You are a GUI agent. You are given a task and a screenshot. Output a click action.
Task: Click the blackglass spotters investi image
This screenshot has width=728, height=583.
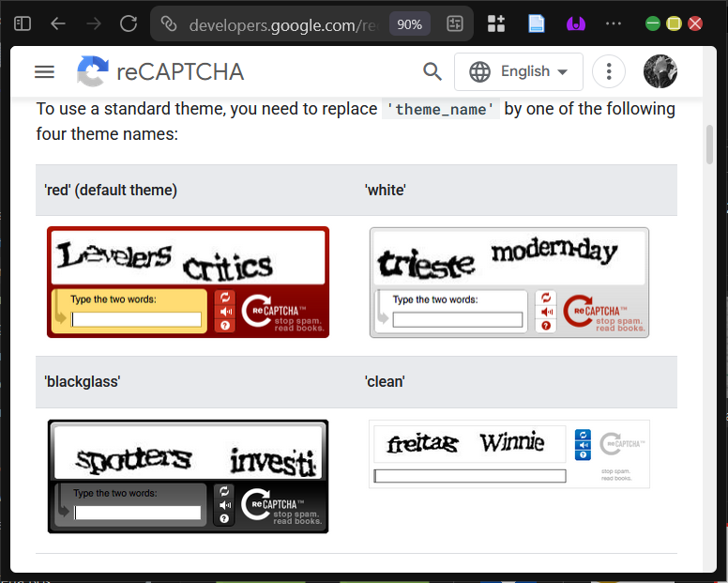[188, 452]
